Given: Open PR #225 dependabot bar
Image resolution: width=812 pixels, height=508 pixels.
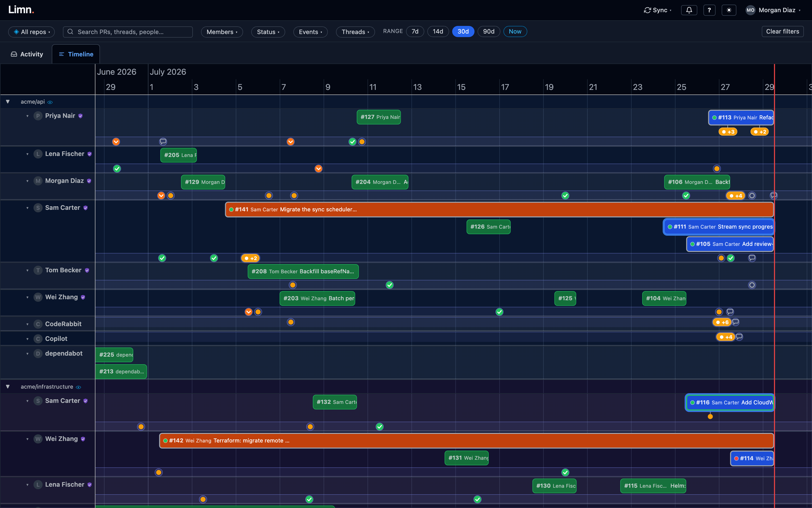Looking at the screenshot, I should pyautogui.click(x=114, y=355).
